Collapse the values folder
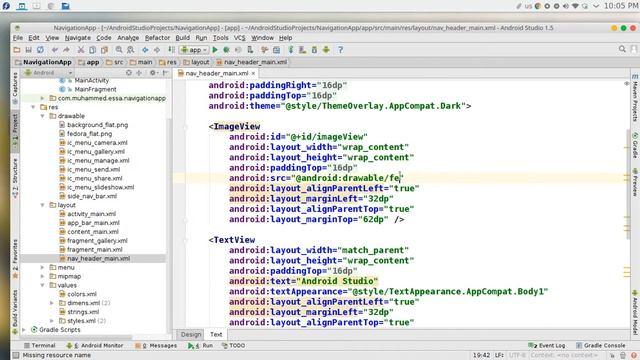 pos(42,285)
